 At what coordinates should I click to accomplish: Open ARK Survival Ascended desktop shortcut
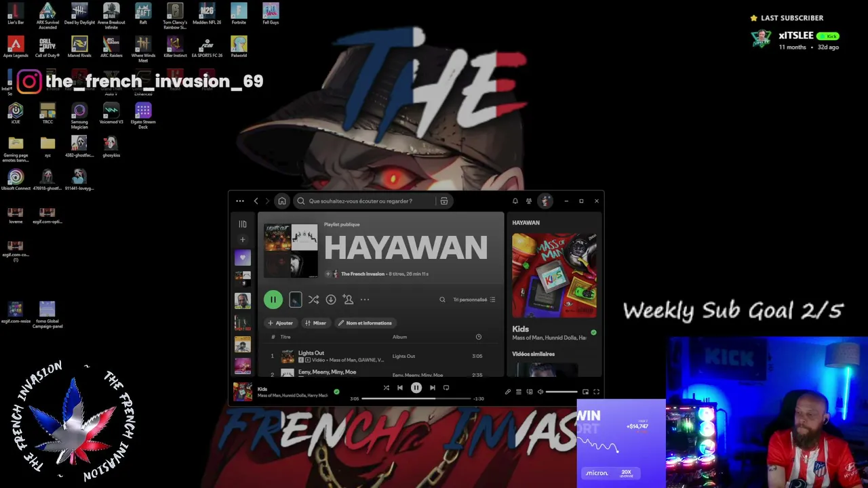click(x=47, y=16)
